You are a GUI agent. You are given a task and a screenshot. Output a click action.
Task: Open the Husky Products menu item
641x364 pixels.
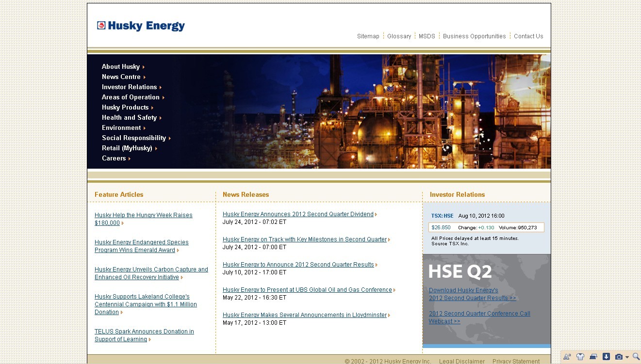(125, 108)
